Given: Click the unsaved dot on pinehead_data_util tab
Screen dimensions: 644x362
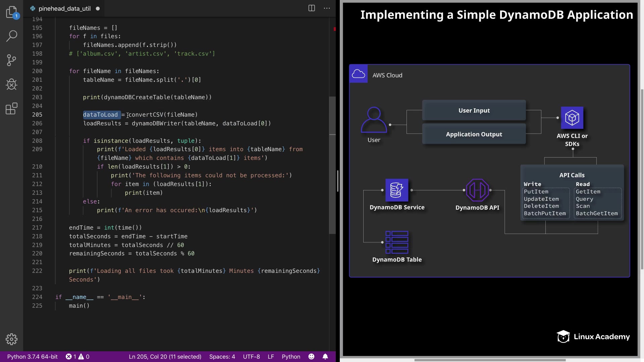Looking at the screenshot, I should 98,9.
